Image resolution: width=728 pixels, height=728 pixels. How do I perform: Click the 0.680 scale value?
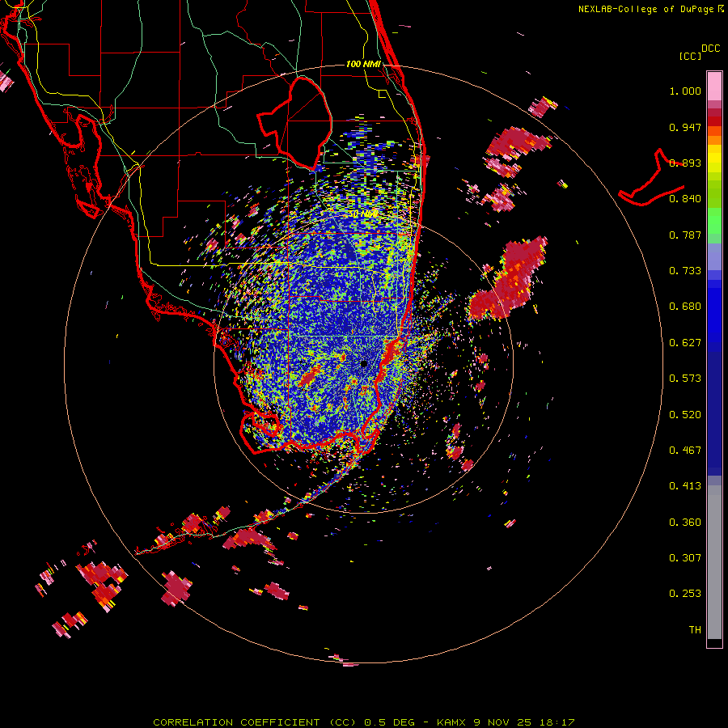tap(685, 307)
